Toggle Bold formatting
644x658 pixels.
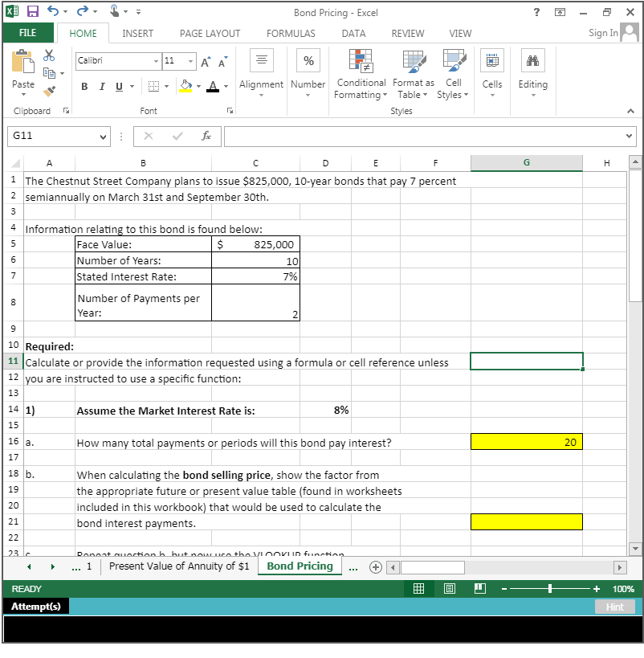coord(84,87)
